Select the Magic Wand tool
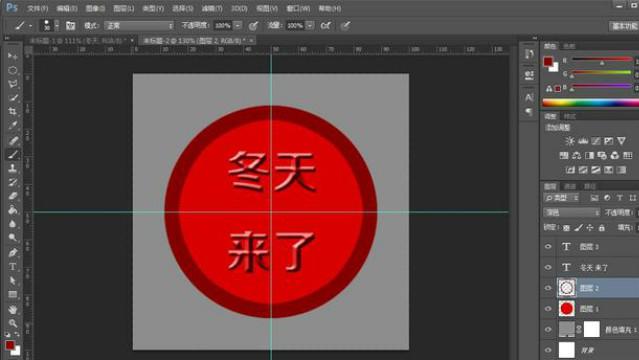639x360 pixels. coord(13,98)
